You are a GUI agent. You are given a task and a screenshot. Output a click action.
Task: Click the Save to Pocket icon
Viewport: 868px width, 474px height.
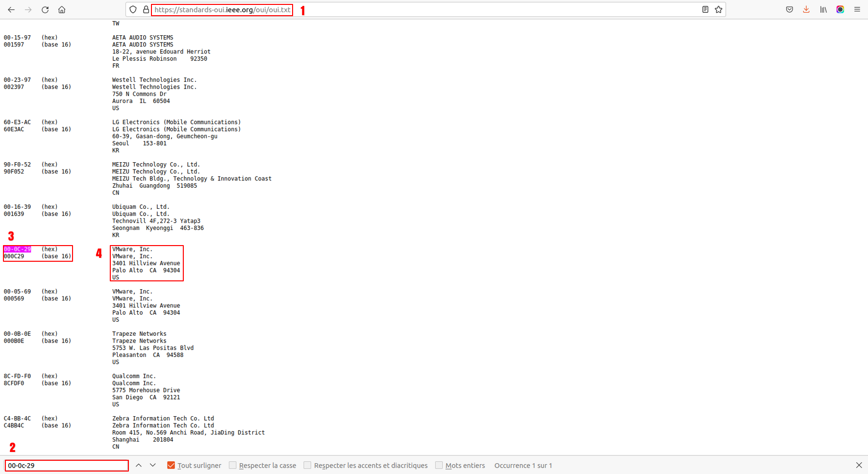pyautogui.click(x=790, y=10)
